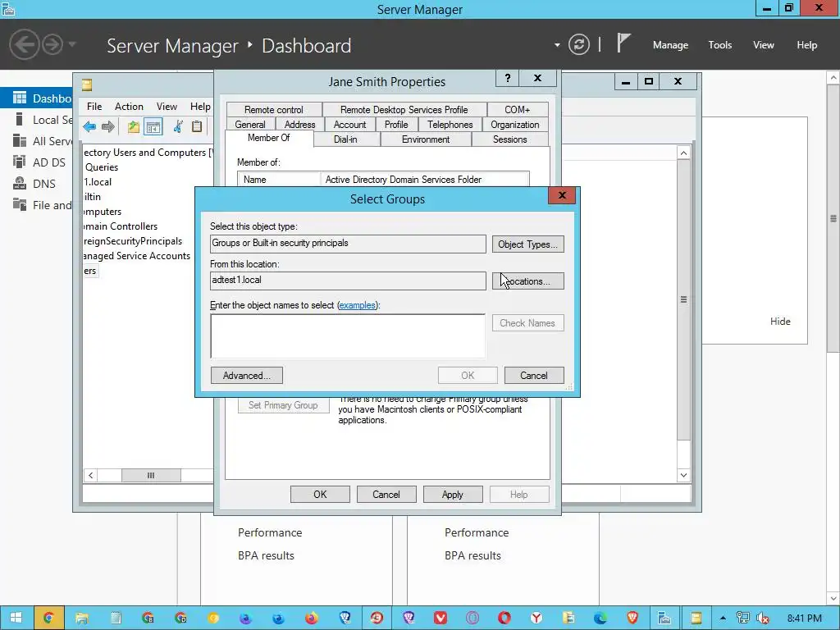Open the Windows Start button
840x630 pixels.
pyautogui.click(x=16, y=618)
